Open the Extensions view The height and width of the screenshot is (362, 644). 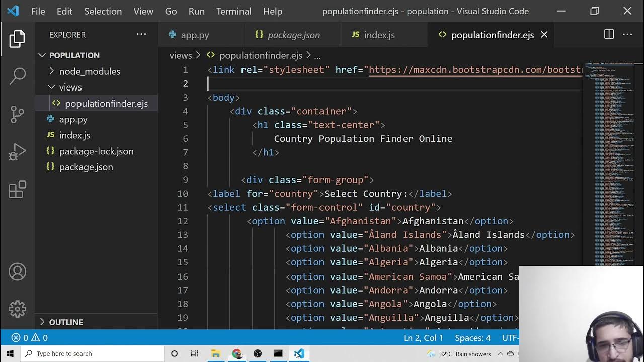pyautogui.click(x=17, y=190)
